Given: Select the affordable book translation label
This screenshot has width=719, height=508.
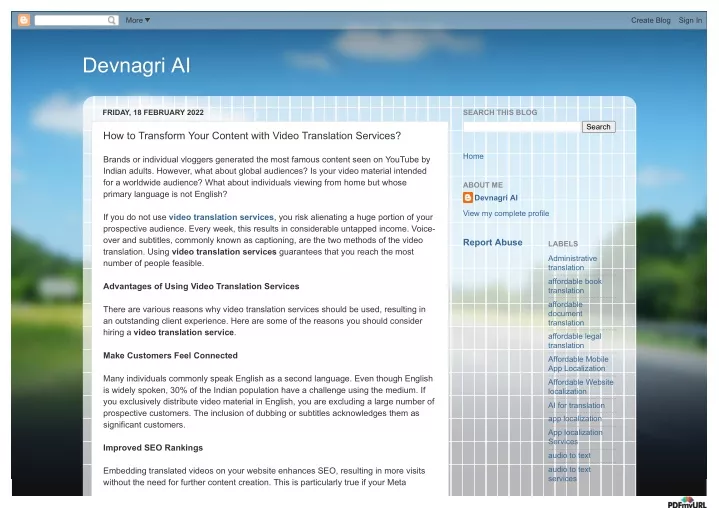Looking at the screenshot, I should coord(575,286).
